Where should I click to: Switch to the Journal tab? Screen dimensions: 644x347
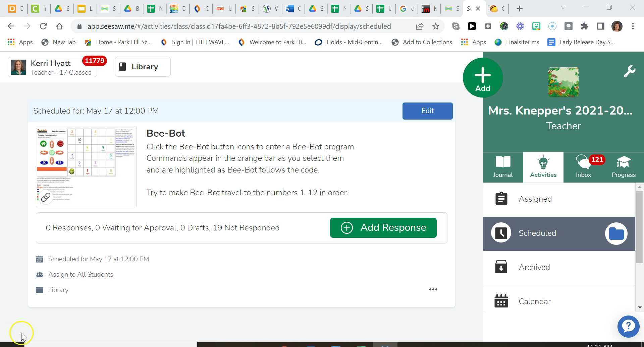point(502,166)
